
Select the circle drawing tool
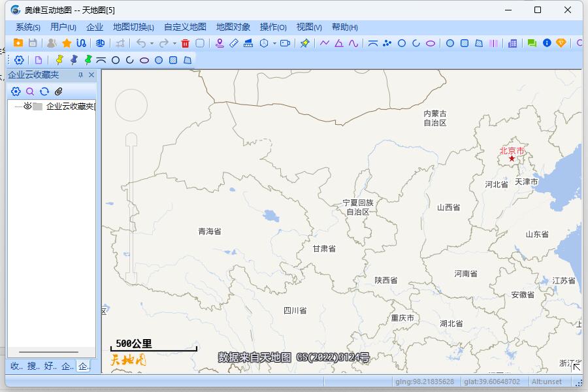(x=402, y=44)
